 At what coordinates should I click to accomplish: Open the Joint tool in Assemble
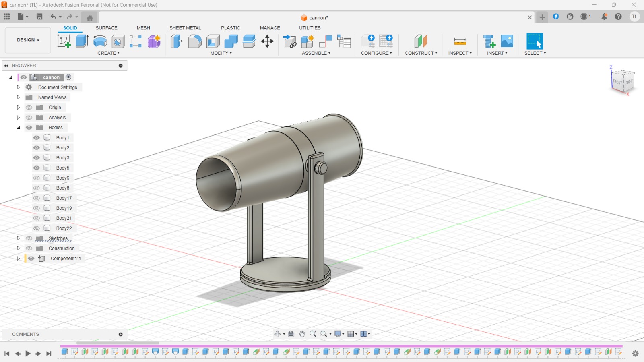(325, 41)
